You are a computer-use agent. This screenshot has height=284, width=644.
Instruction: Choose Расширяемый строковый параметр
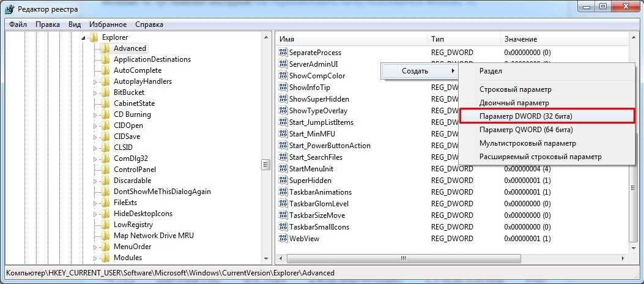pos(547,157)
